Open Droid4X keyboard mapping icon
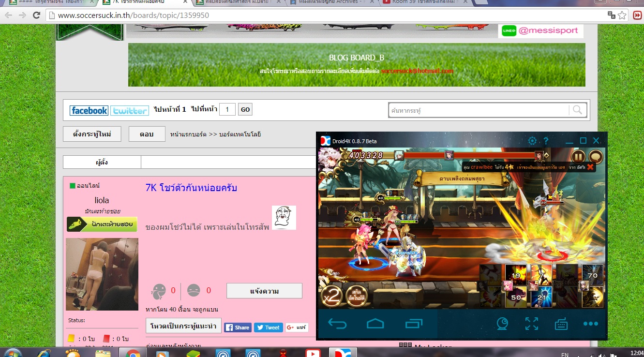Screen dimensions: 644x357 tap(561, 324)
